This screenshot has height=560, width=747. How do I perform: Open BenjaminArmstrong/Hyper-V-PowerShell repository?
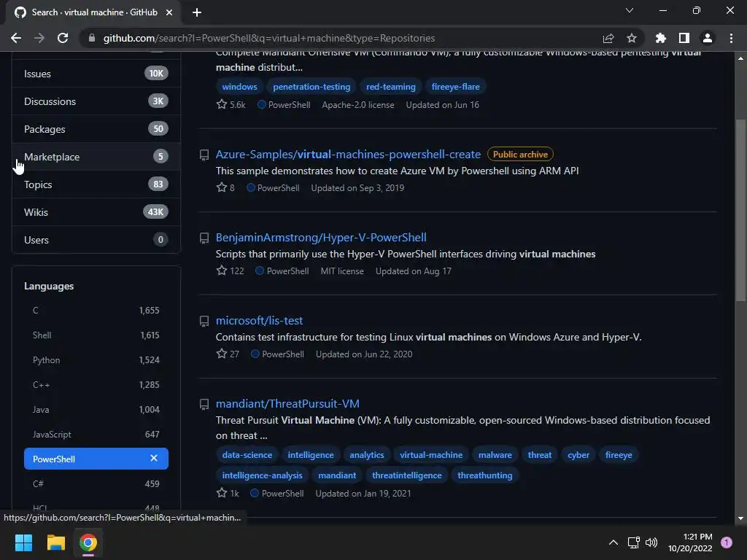[321, 237]
